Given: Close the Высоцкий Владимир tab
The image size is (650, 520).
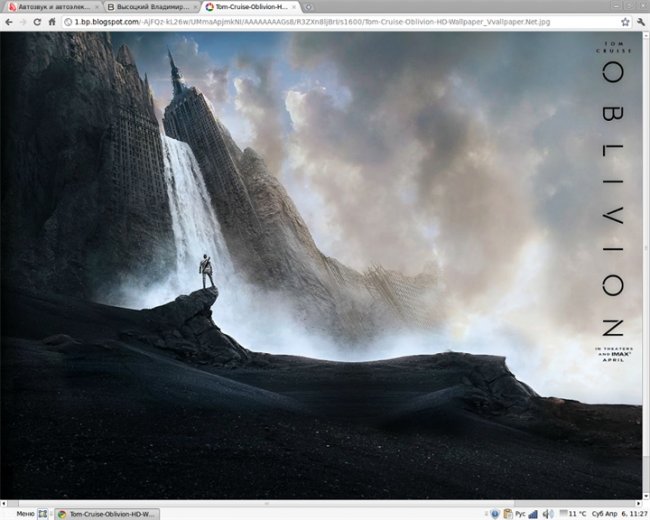Looking at the screenshot, I should (195, 7).
